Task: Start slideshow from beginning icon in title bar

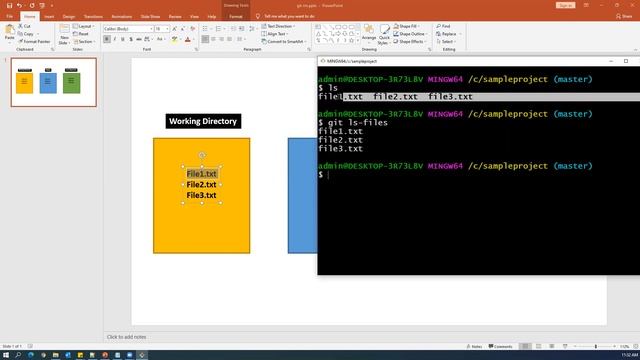Action: (x=42, y=5)
